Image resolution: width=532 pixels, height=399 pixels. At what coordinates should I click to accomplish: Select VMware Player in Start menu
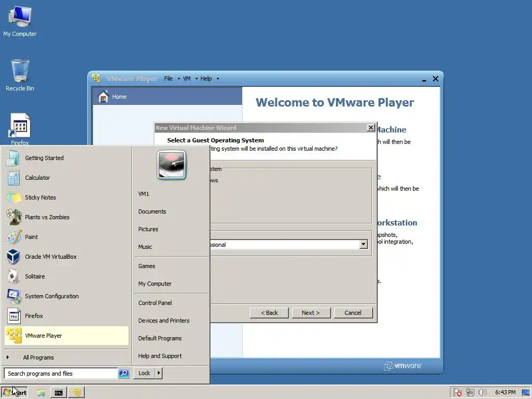pos(66,336)
